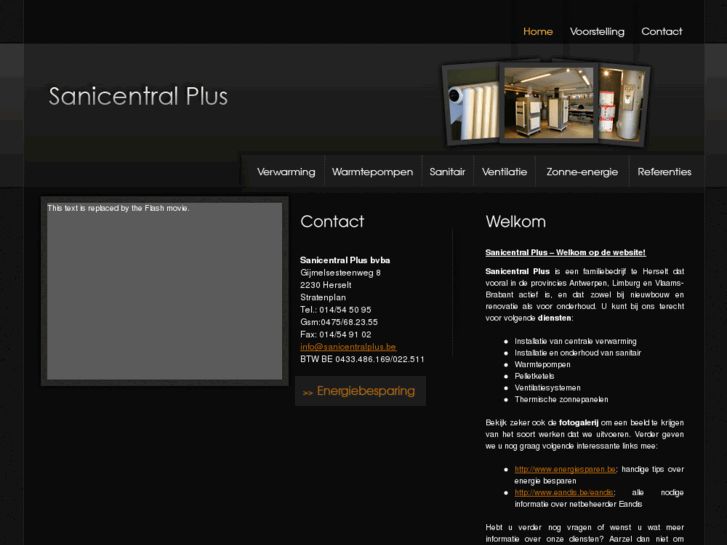Click the Flash movie placeholder area
Screen dimensions: 727x545
click(x=165, y=291)
